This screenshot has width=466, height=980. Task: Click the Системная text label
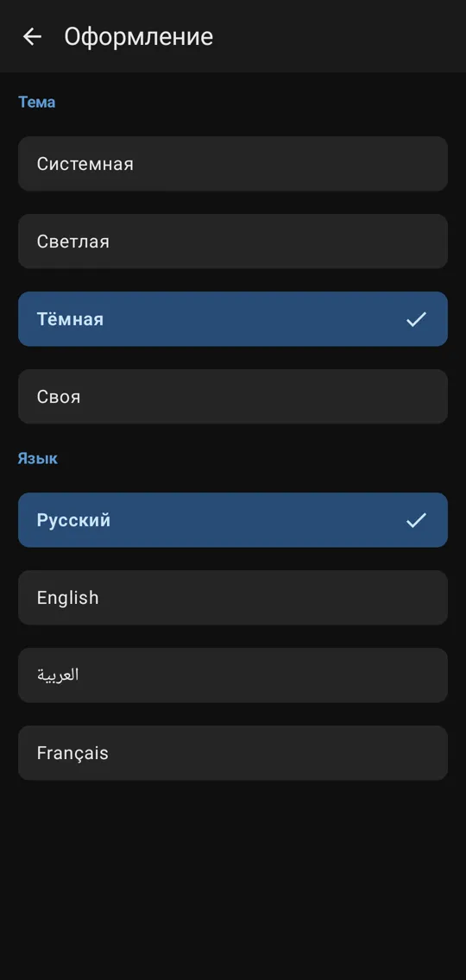point(85,164)
